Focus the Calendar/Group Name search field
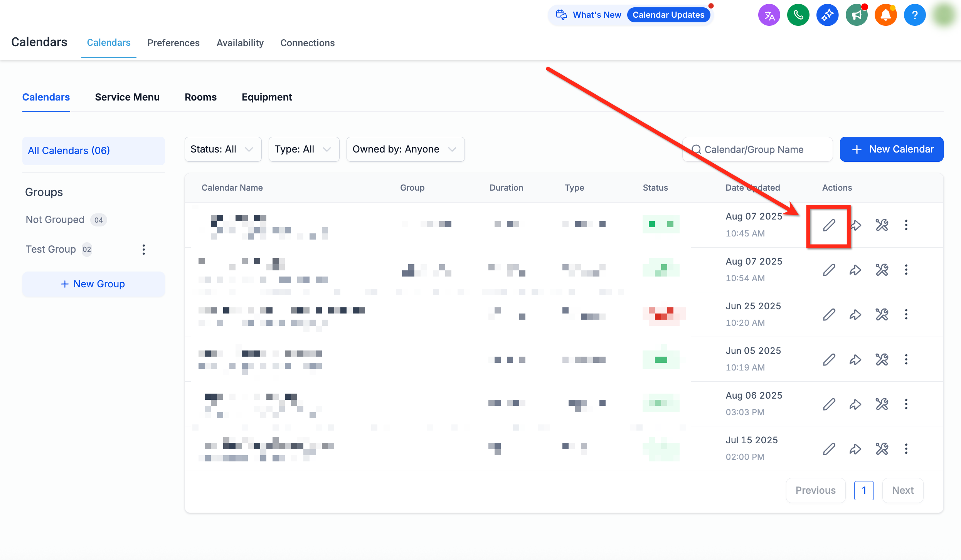This screenshot has width=961, height=560. coord(757,149)
